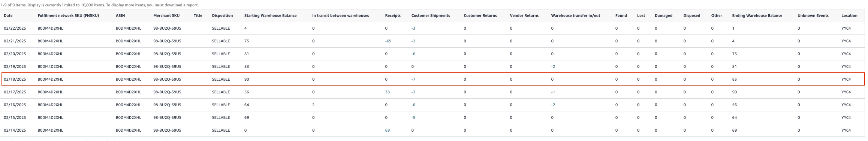
Task: Open the -3 Customer Shipments link for 02/22/2025
Action: coord(413,28)
